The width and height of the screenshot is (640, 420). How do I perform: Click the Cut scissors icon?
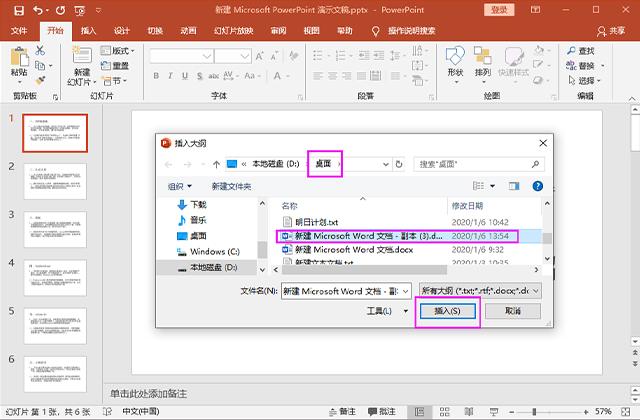(x=40, y=51)
